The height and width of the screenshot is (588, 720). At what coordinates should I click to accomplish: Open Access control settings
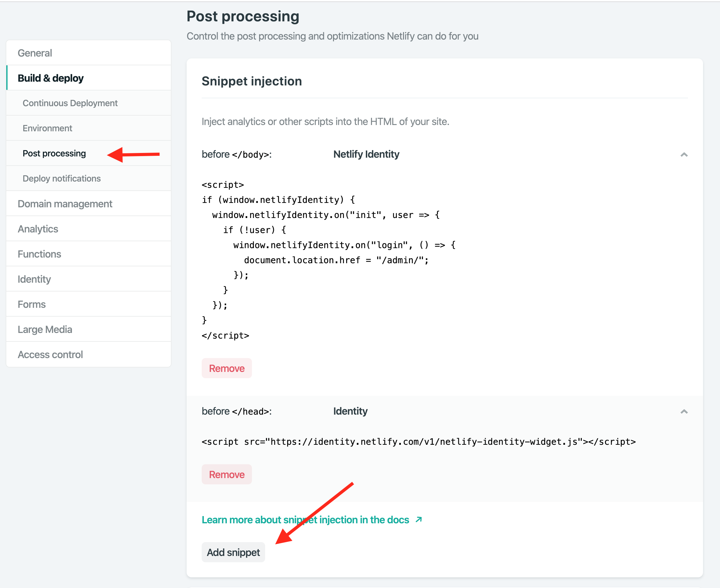tap(88, 354)
